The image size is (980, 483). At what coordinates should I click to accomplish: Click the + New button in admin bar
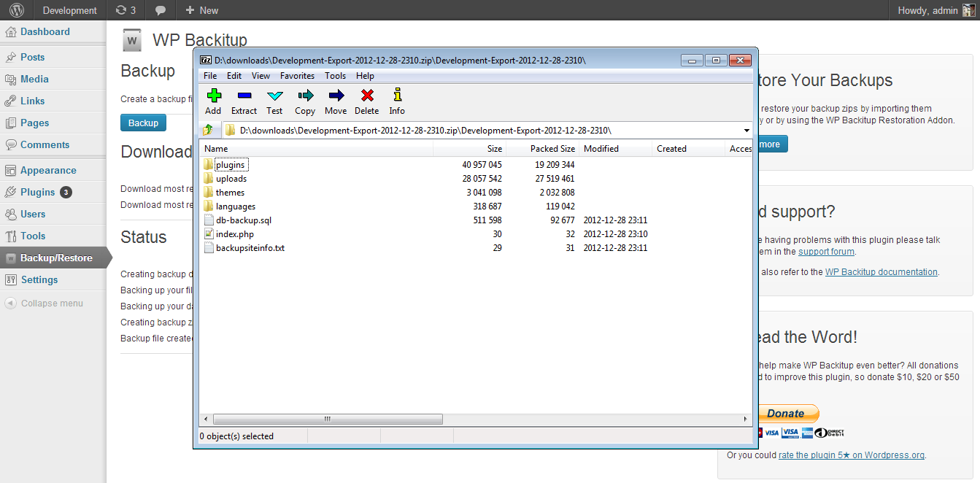[201, 10]
